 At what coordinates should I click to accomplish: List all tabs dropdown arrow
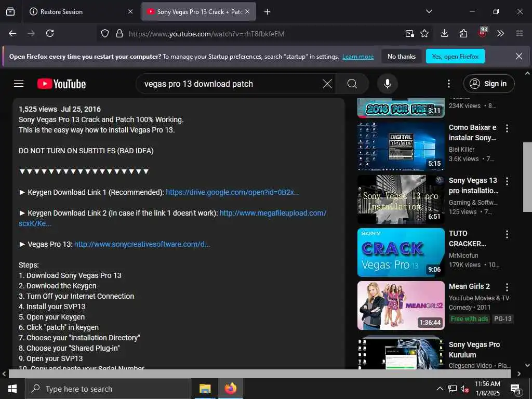(x=429, y=11)
